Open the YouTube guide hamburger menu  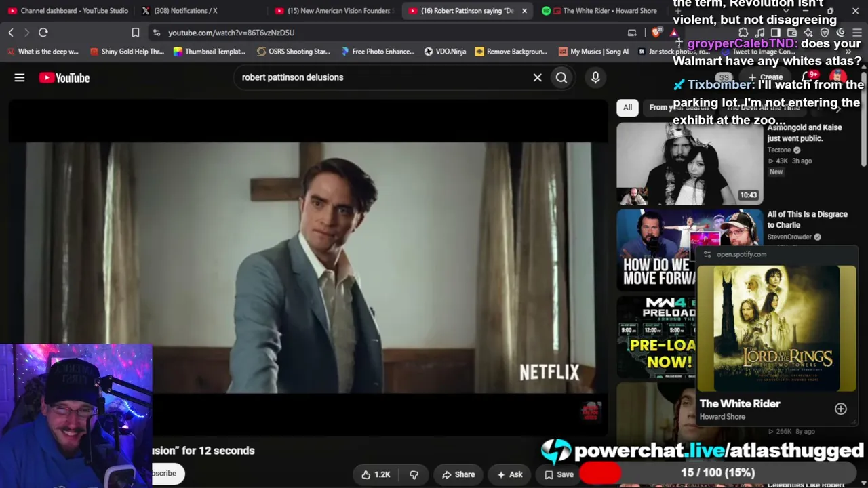pyautogui.click(x=20, y=78)
